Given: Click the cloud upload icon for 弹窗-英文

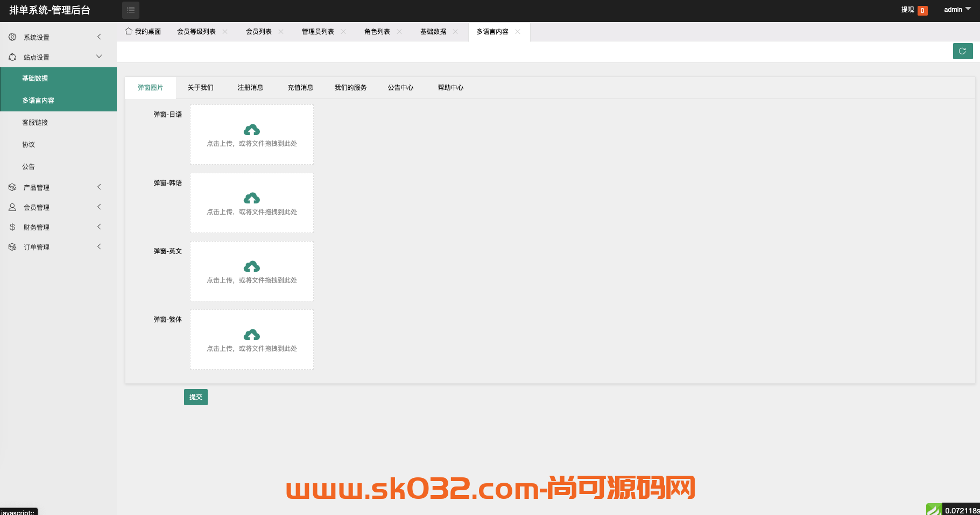Looking at the screenshot, I should point(252,266).
